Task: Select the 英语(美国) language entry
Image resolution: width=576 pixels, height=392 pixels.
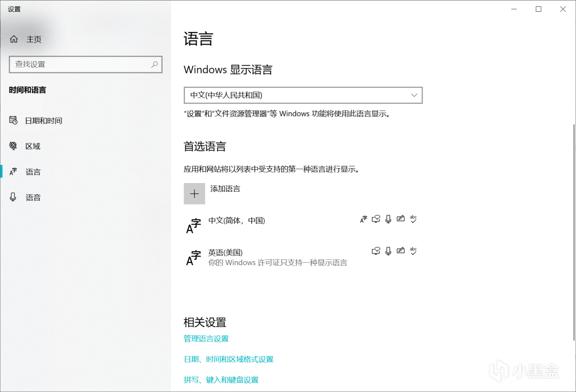Action: pyautogui.click(x=303, y=257)
